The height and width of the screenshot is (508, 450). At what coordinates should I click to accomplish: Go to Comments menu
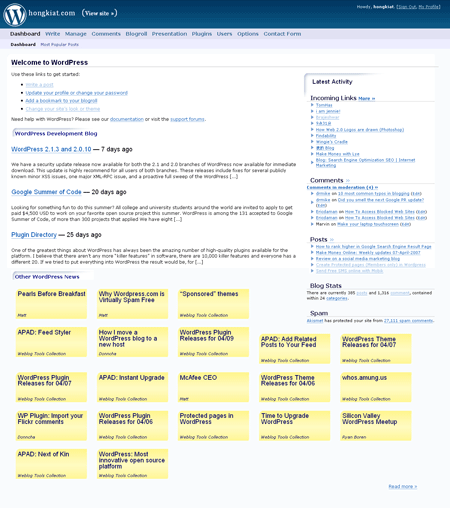(x=106, y=34)
